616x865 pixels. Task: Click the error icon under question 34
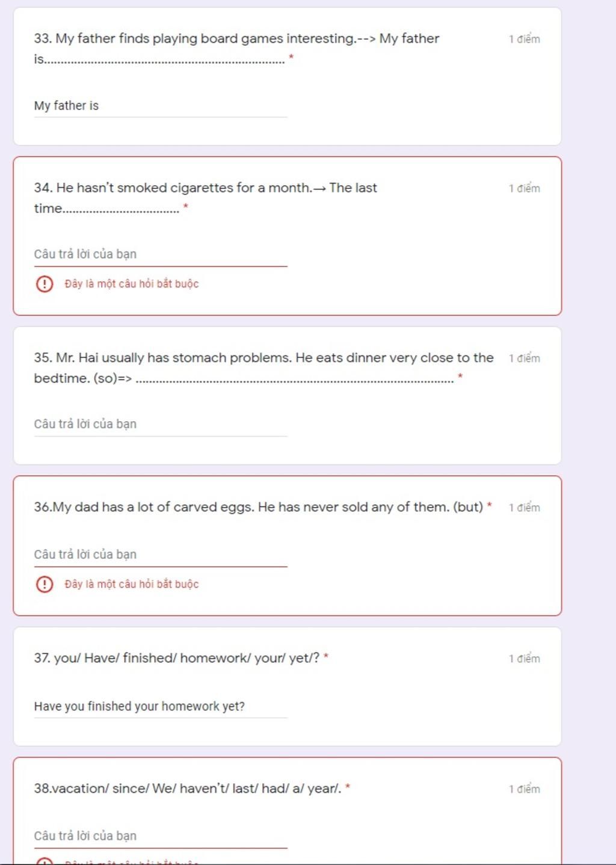[45, 283]
